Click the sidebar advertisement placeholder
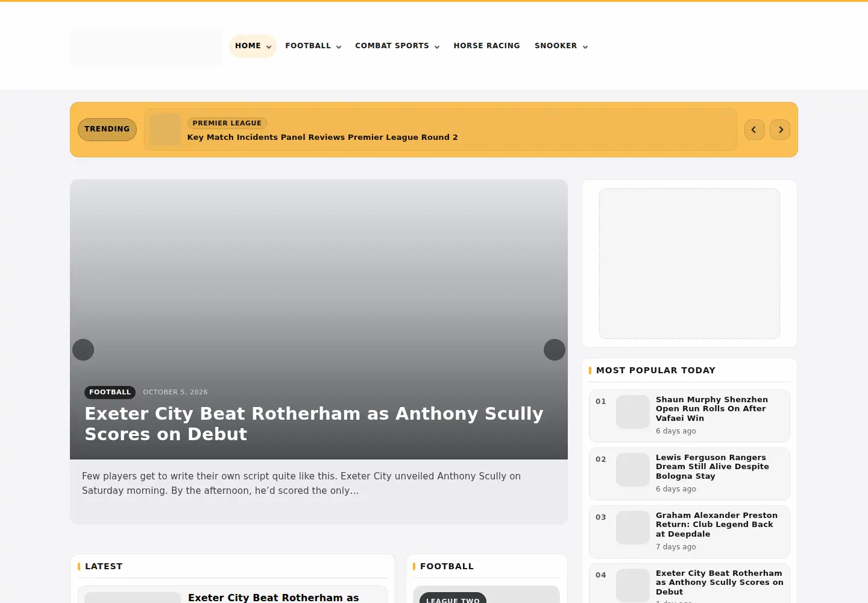The height and width of the screenshot is (603, 868). pos(690,264)
